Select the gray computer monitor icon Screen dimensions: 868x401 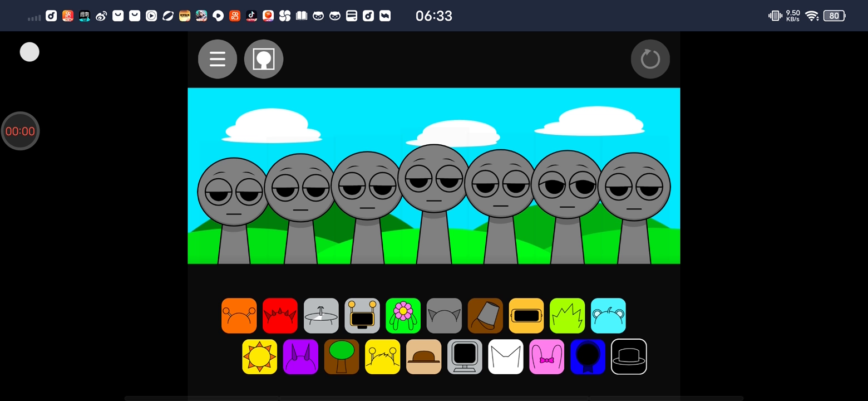[x=465, y=357]
